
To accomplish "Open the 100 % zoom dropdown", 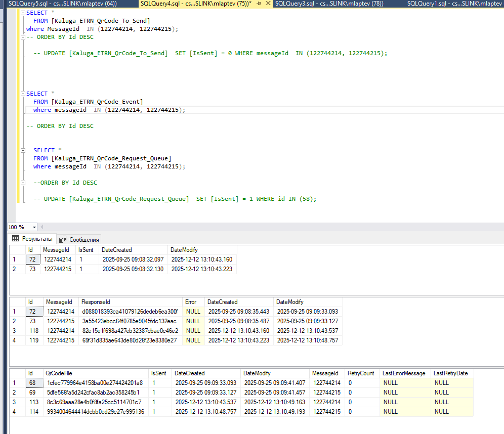I will point(34,228).
